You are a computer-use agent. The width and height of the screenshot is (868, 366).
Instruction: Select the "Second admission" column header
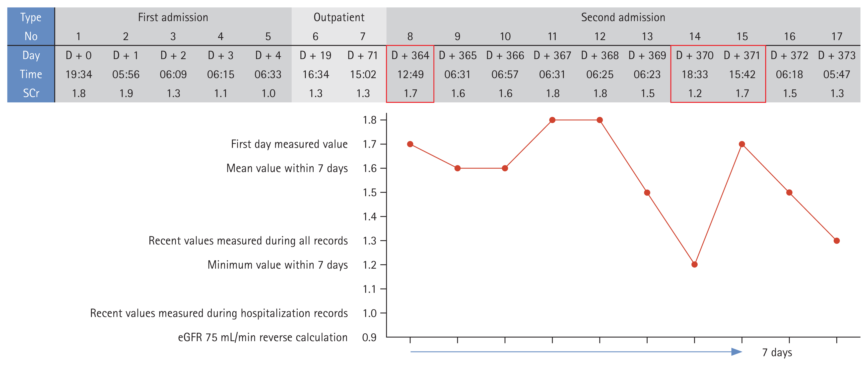[623, 17]
